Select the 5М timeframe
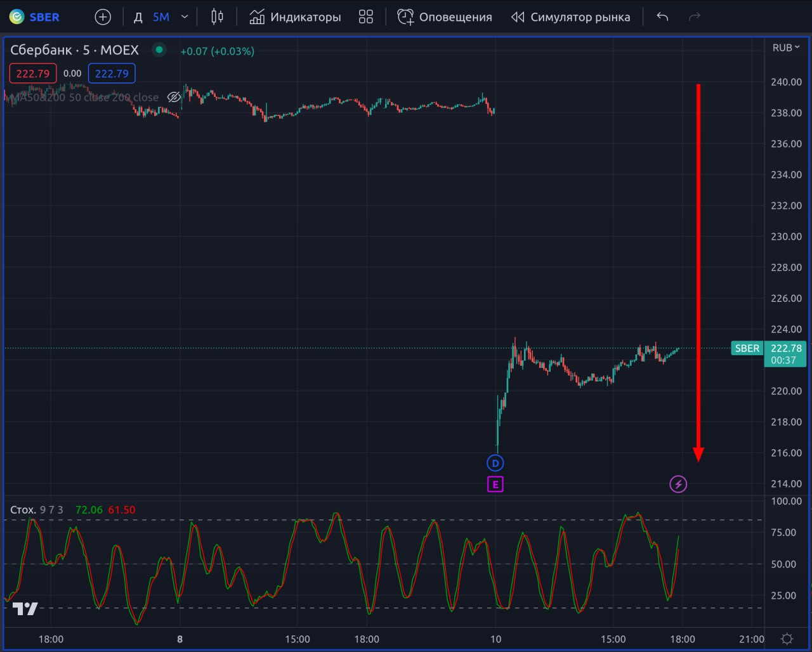 [x=161, y=17]
